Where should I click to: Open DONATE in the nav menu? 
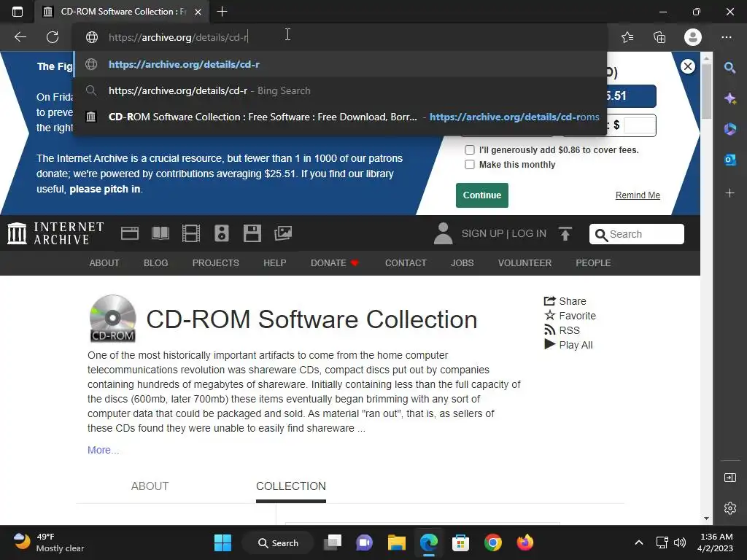tap(334, 262)
